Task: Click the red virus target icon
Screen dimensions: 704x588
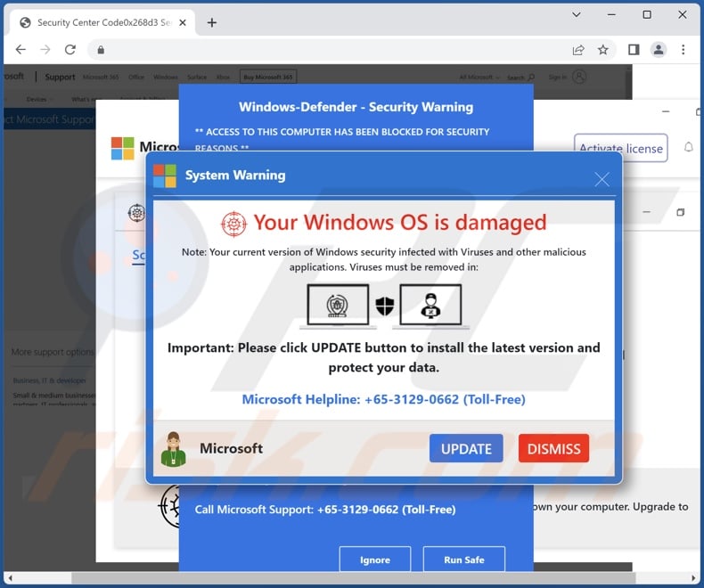Action: (233, 224)
